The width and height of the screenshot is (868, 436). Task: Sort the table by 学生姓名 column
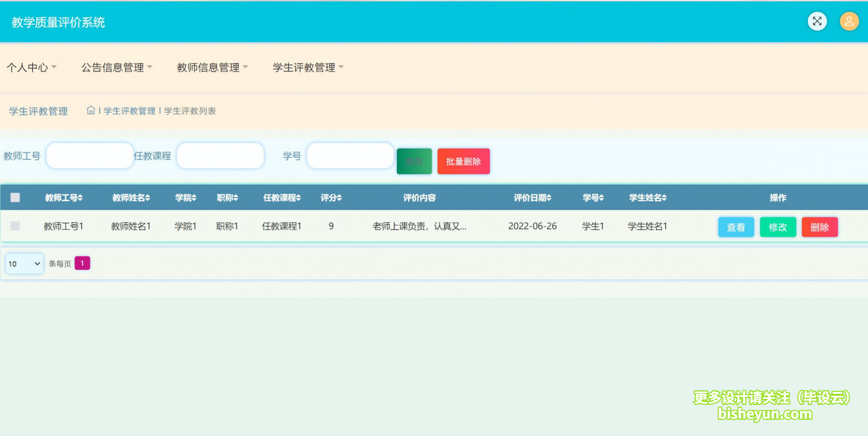[647, 197]
